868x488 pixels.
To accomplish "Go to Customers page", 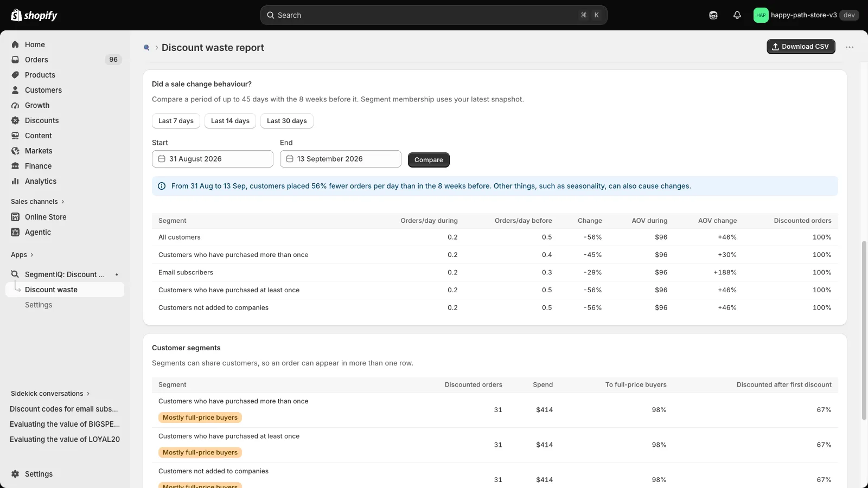I will (65, 90).
